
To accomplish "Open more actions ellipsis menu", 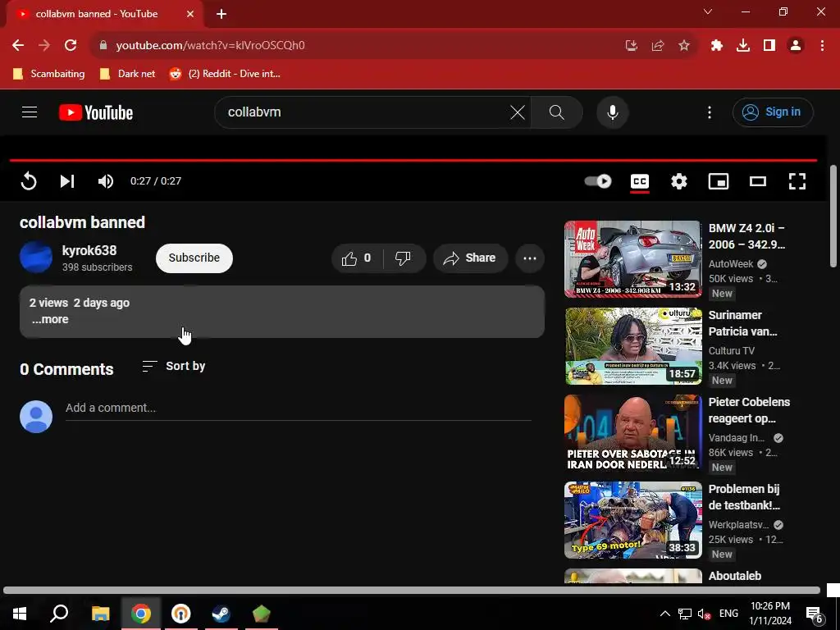I will (x=530, y=258).
